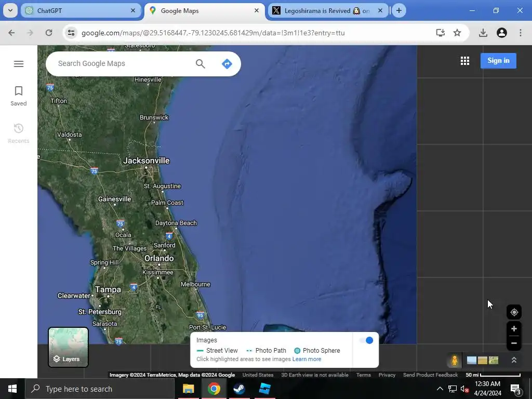
Task: Open the Layers map type thumbnail
Action: pos(68,347)
